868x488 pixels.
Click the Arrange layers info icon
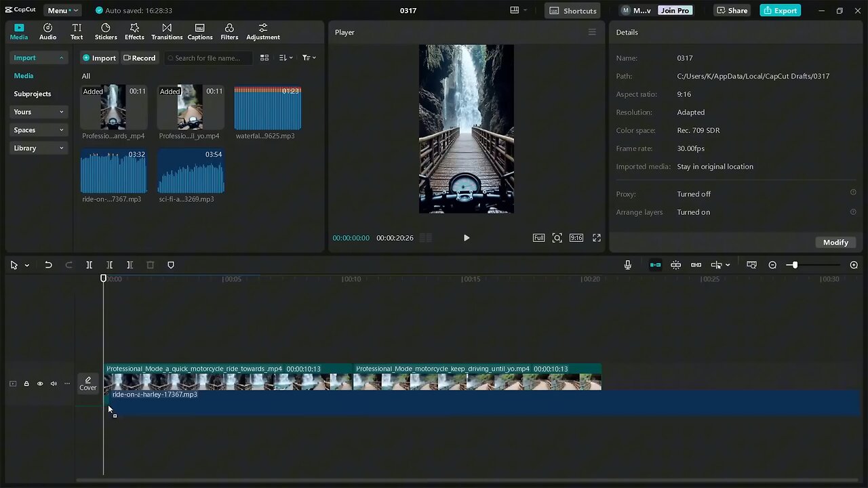pos(853,211)
